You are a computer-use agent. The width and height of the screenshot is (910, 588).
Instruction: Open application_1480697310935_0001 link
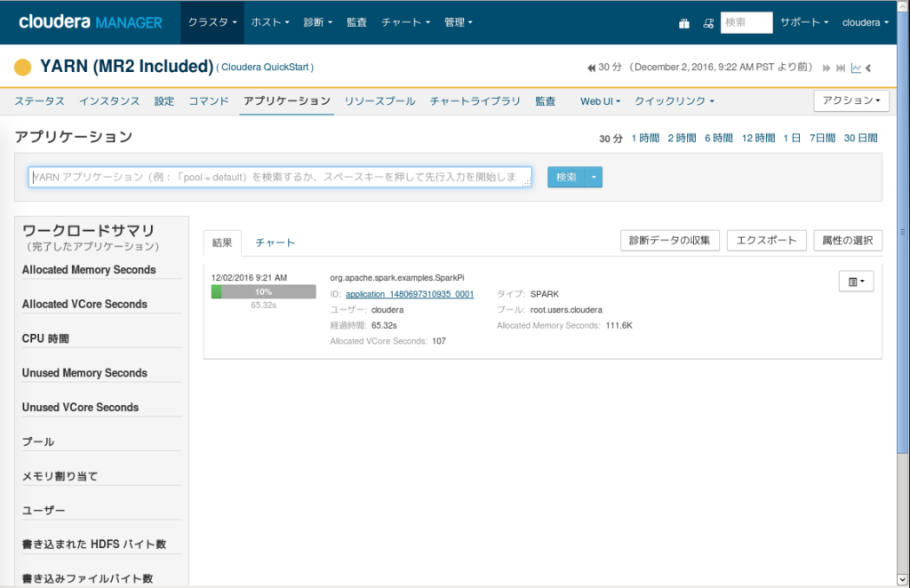coord(410,294)
